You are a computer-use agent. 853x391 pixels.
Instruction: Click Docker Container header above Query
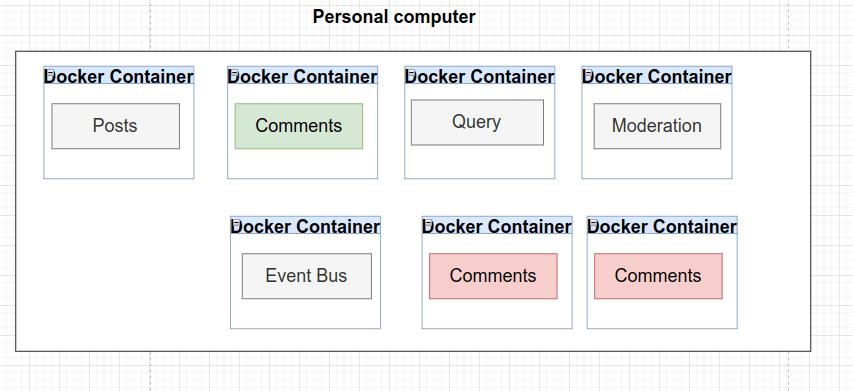[479, 76]
